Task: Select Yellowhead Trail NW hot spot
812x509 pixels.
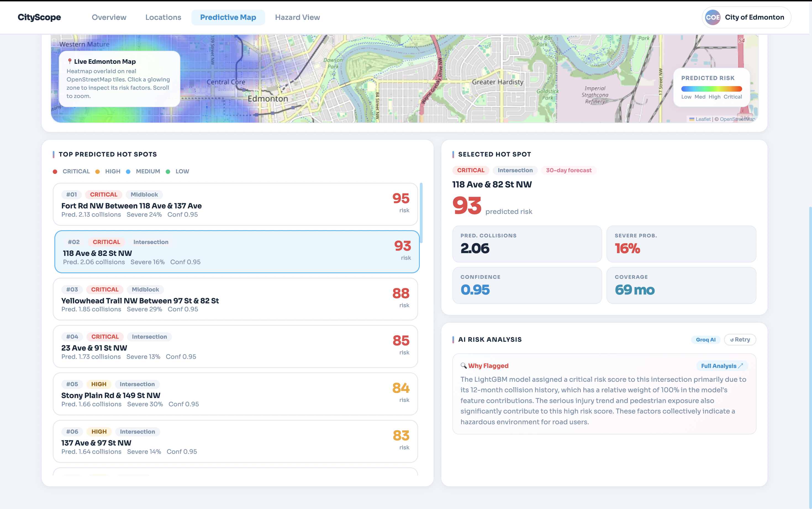Action: coord(235,299)
